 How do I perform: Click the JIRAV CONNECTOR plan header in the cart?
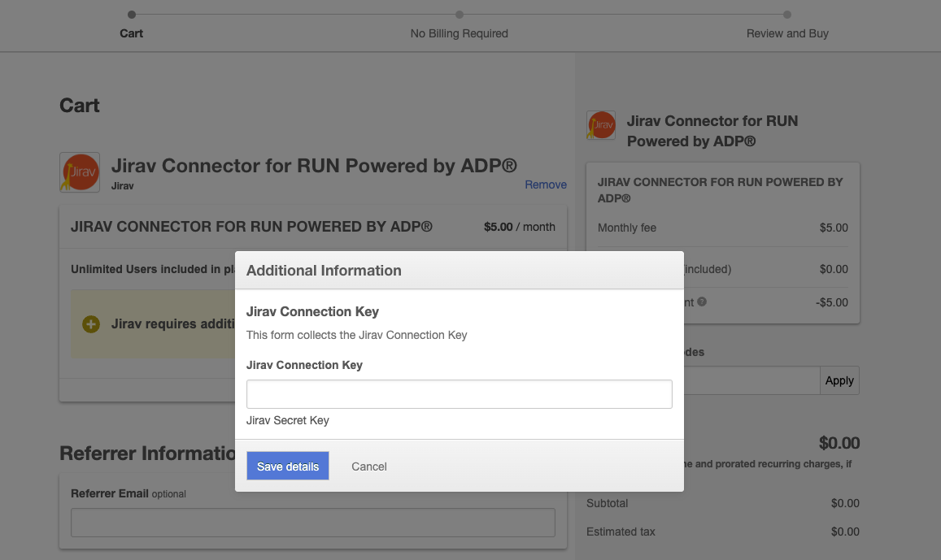(x=250, y=226)
